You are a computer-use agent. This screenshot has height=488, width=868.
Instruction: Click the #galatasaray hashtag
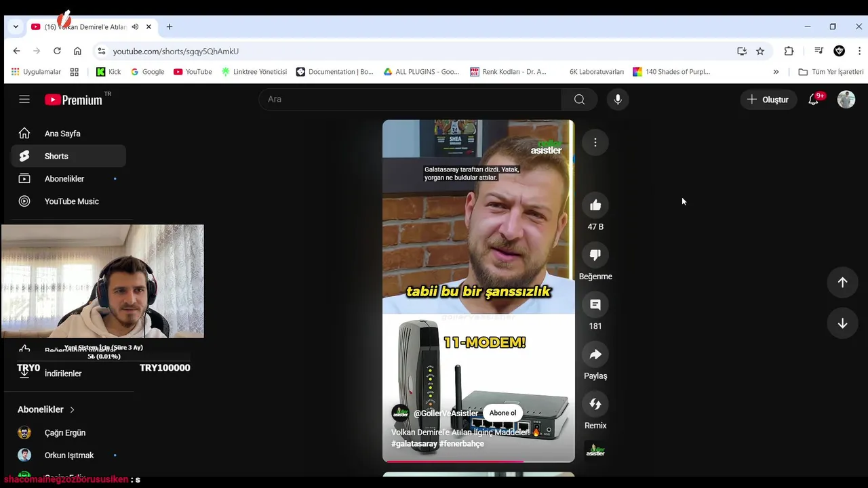coord(414,444)
